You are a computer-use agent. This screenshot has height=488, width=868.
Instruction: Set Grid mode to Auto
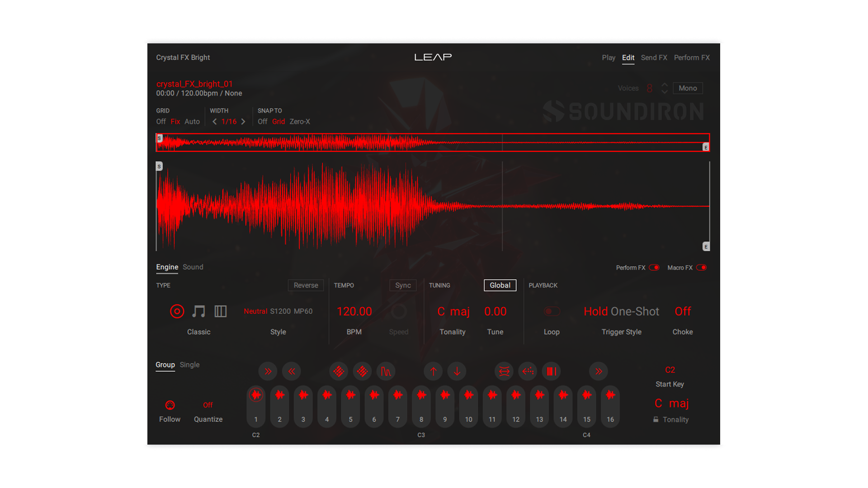(x=192, y=122)
